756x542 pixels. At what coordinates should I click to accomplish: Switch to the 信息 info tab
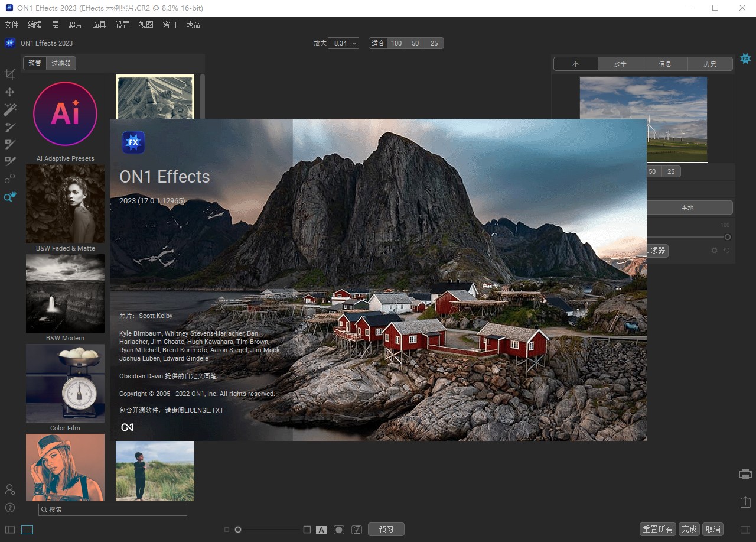click(x=665, y=64)
